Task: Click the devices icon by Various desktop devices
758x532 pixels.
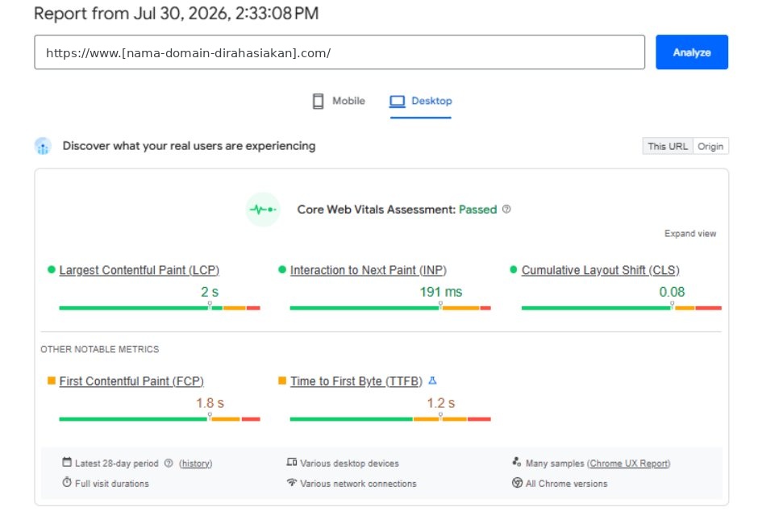Action: (x=291, y=463)
